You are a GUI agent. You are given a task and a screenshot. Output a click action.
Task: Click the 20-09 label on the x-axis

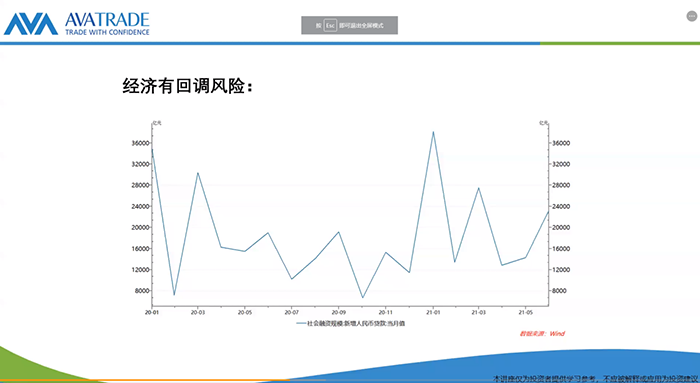[338, 312]
